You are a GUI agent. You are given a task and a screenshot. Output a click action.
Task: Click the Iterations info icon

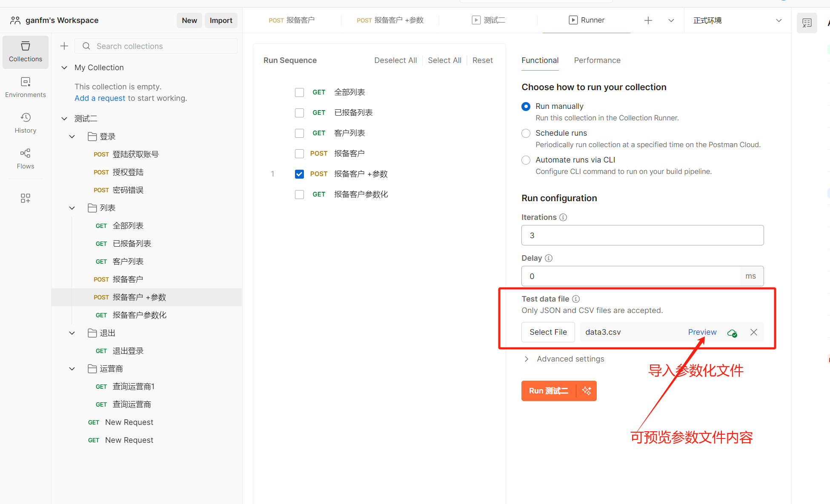[x=563, y=217]
